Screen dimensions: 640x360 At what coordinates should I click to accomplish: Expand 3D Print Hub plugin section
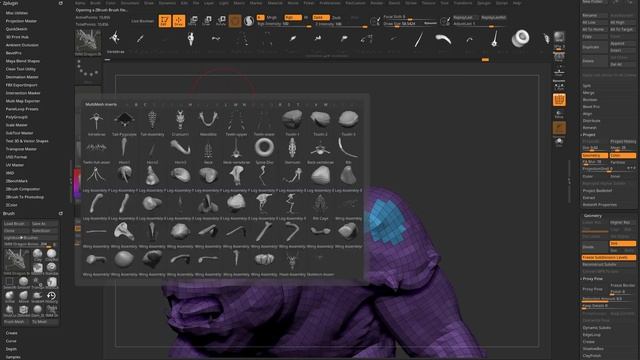point(17,37)
